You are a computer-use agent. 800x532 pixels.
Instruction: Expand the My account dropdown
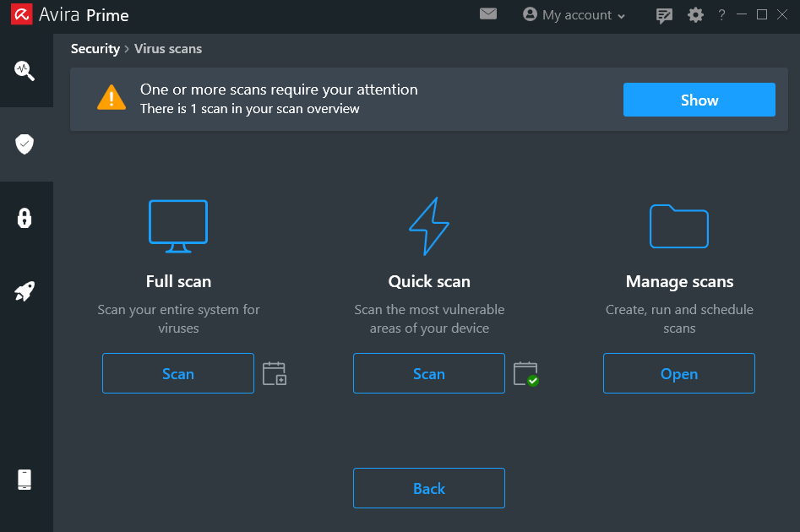[574, 15]
